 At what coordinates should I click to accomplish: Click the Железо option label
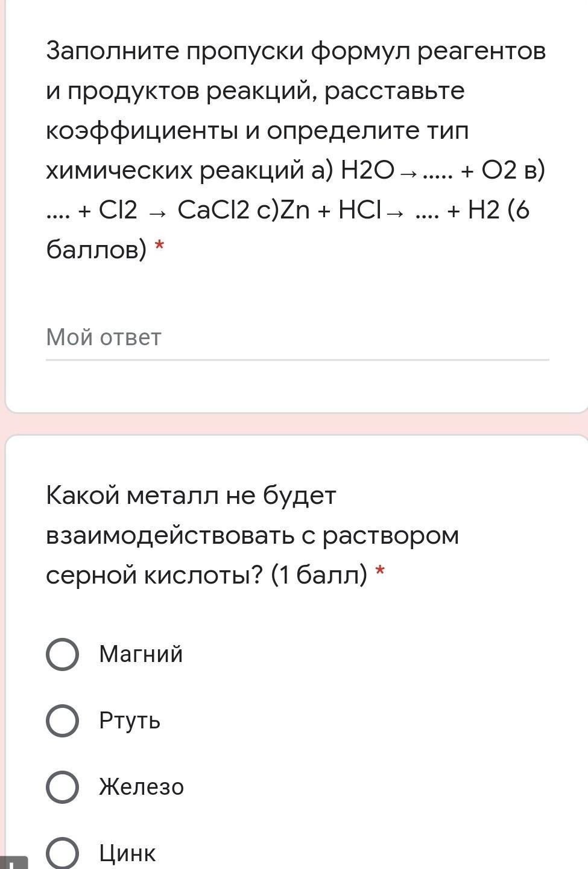pyautogui.click(x=142, y=787)
